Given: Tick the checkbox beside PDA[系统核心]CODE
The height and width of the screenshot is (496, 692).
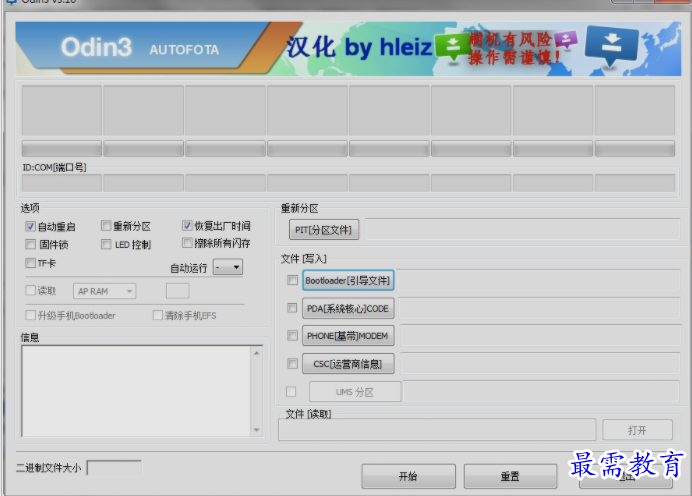Looking at the screenshot, I should click(x=292, y=308).
